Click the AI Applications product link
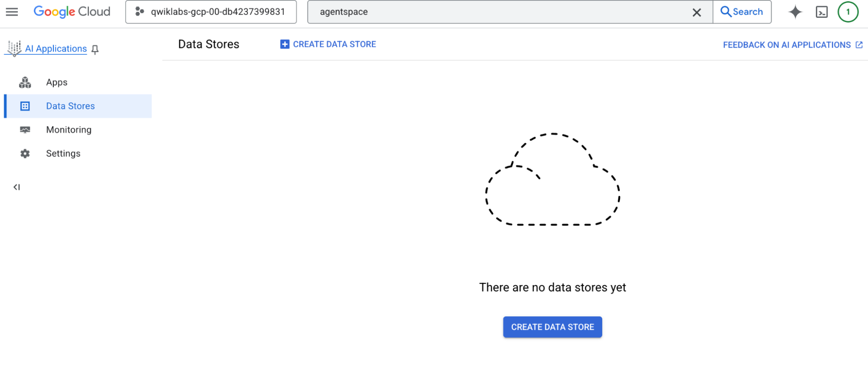Image resolution: width=868 pixels, height=391 pixels. (56, 49)
